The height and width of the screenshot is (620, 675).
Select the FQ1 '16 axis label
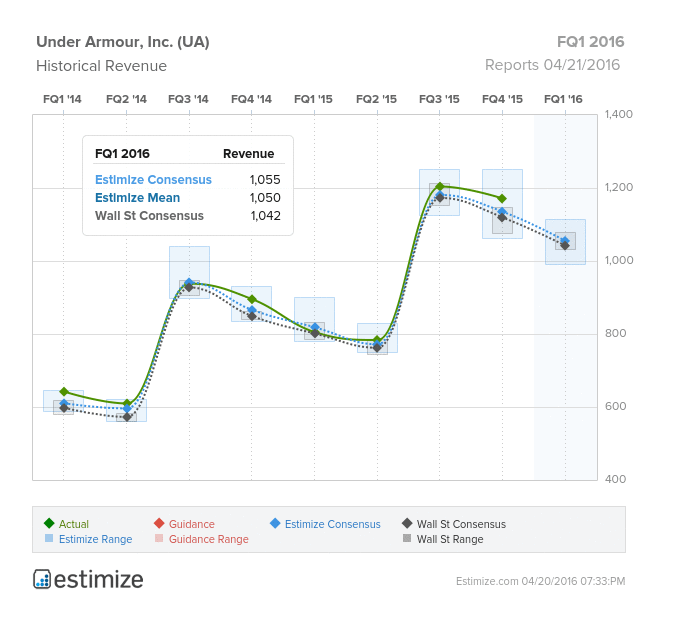click(563, 99)
